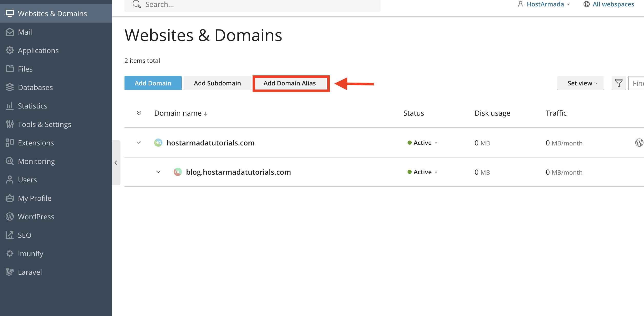Open the Databases sidebar item
This screenshot has height=316, width=644.
(x=56, y=87)
